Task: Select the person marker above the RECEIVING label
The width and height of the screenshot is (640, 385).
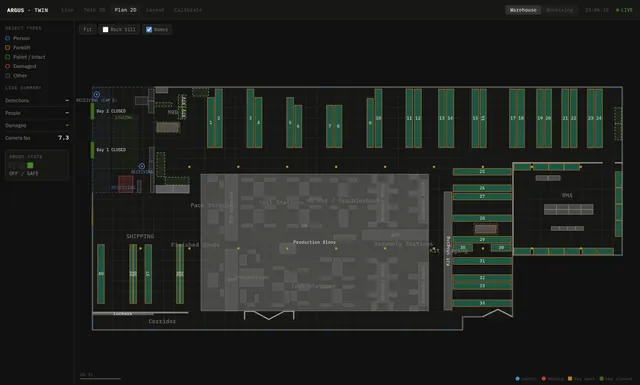Action: coord(142,166)
